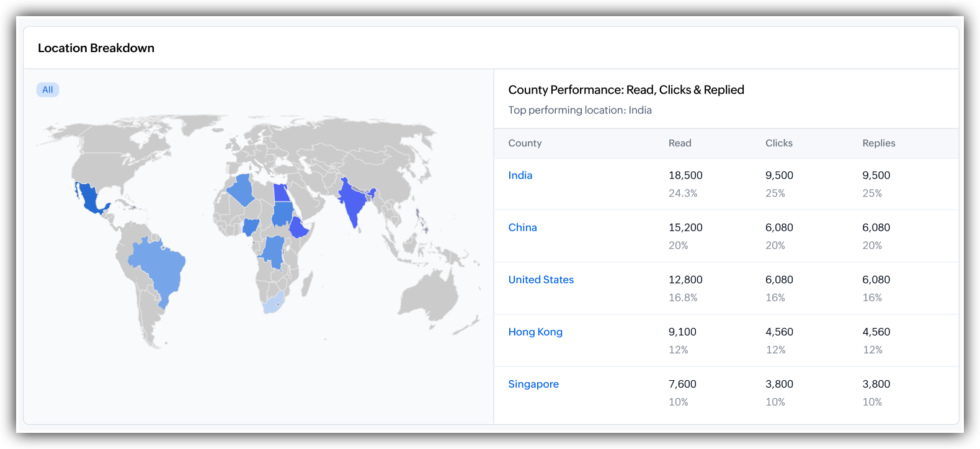This screenshot has height=449, width=980.
Task: Open the Hong Kong link
Action: tap(535, 332)
